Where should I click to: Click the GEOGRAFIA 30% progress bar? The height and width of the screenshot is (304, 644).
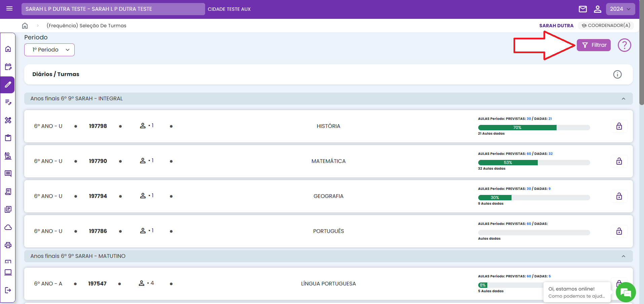[x=534, y=198]
